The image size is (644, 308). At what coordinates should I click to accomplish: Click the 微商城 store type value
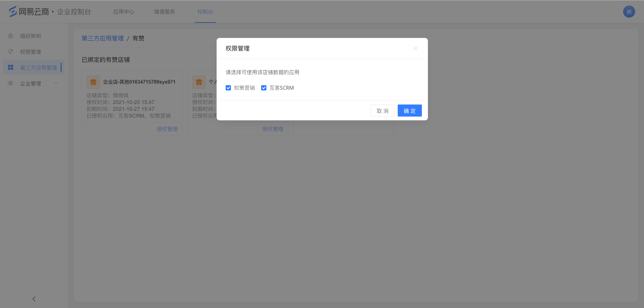coord(121,95)
